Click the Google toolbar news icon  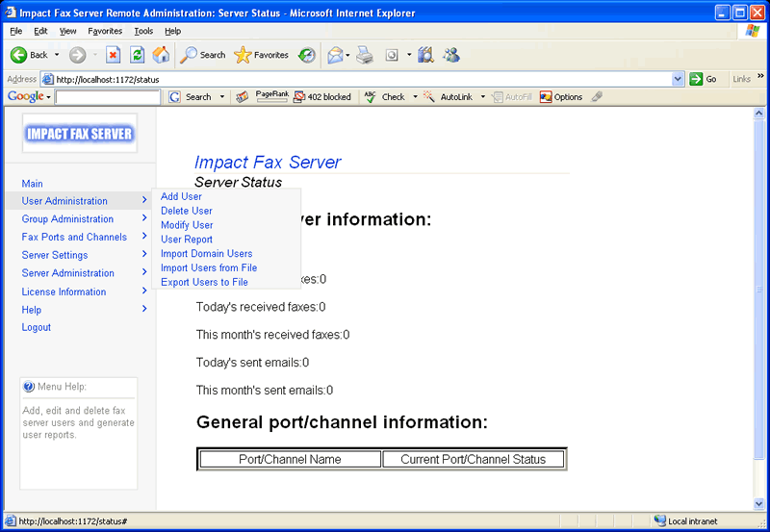click(242, 96)
